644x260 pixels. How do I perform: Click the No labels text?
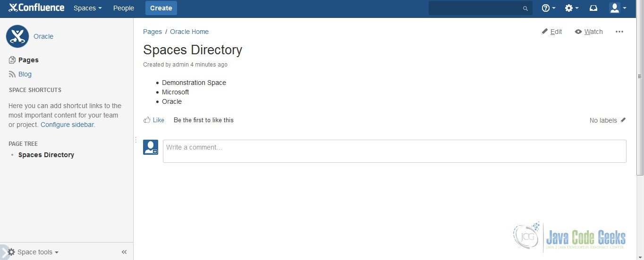(x=603, y=120)
